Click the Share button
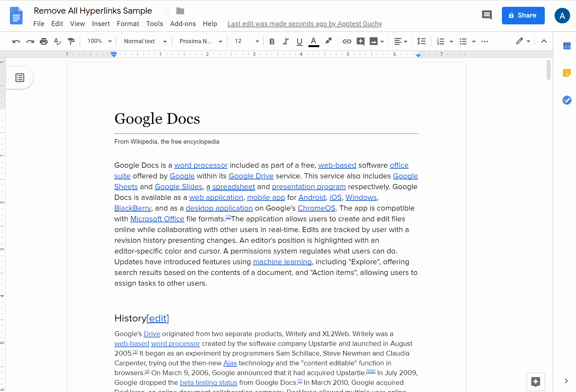Image resolution: width=576 pixels, height=392 pixels. (x=523, y=15)
